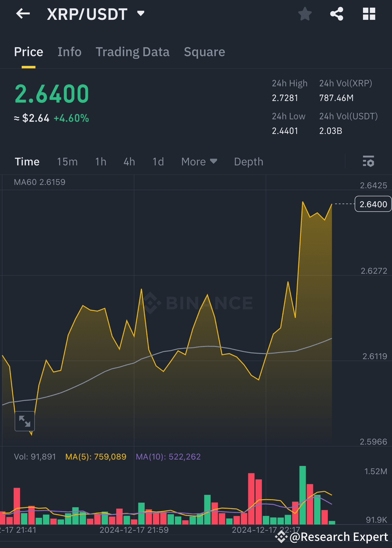Tap the MA(5) volume indicator label

click(96, 457)
